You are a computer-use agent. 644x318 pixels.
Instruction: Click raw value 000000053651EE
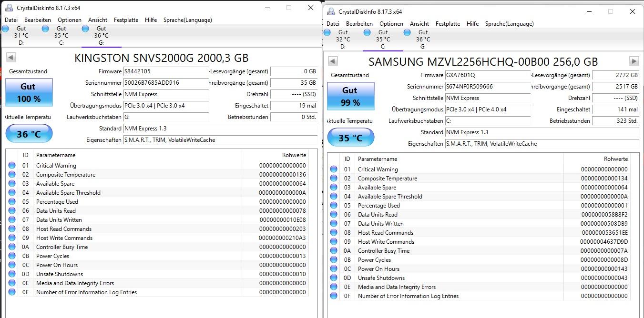point(605,233)
